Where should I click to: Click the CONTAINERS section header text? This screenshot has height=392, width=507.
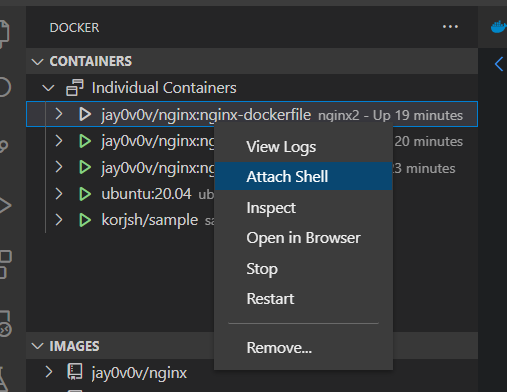[91, 61]
